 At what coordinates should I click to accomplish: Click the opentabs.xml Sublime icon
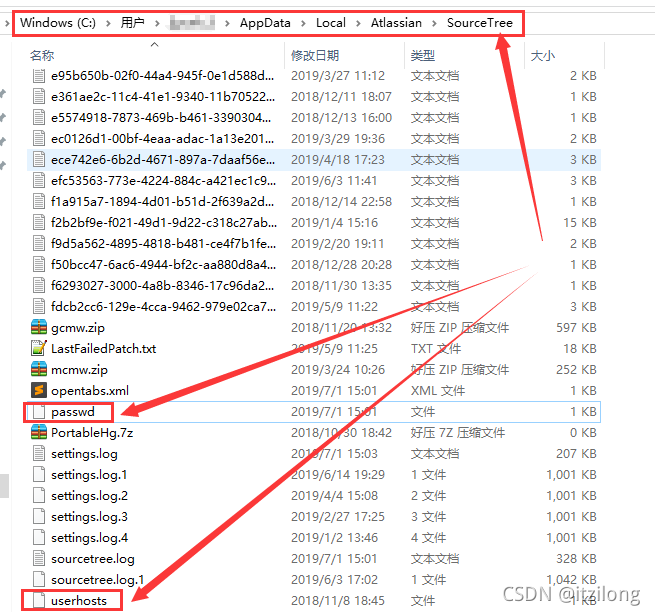39,390
